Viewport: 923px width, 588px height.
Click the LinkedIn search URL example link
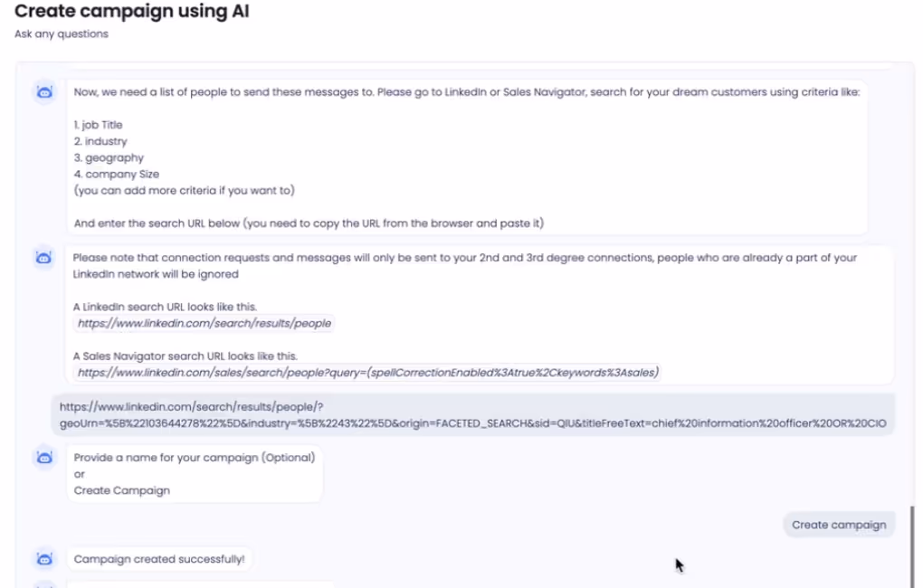click(x=203, y=323)
